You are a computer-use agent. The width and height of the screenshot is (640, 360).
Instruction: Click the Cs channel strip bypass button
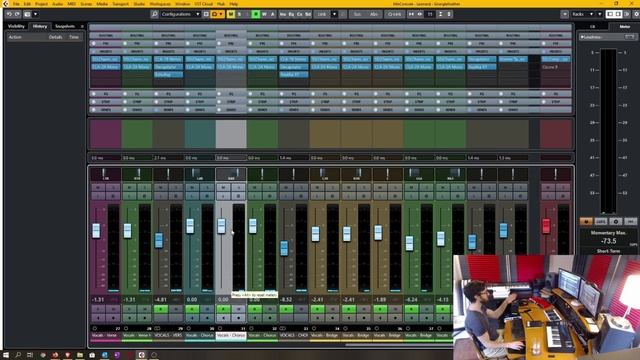[300, 14]
